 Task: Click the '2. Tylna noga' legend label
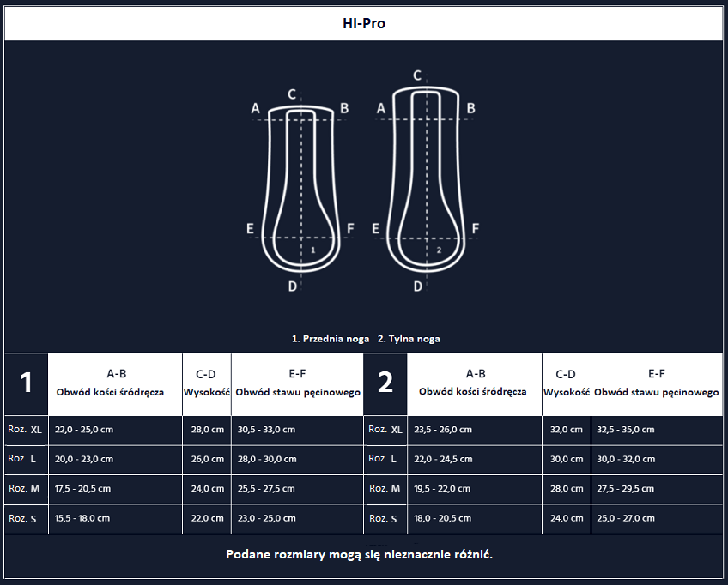(409, 339)
